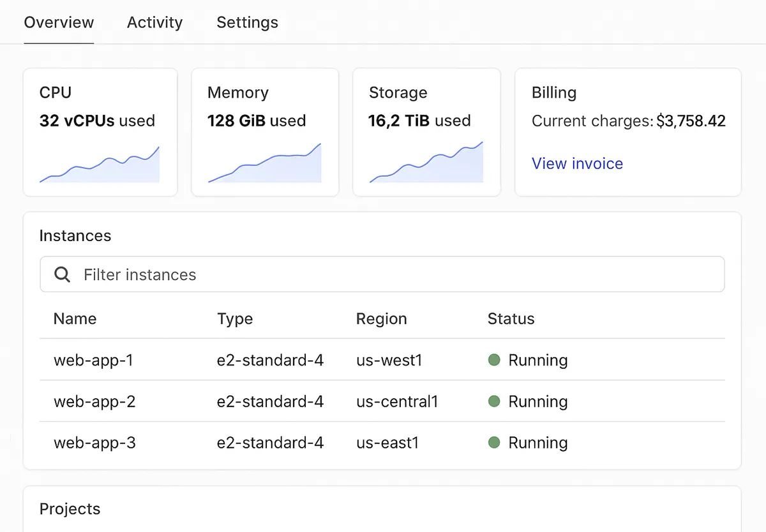The image size is (766, 532).
Task: Click the CPU usage sparkline chart
Action: pos(99,165)
